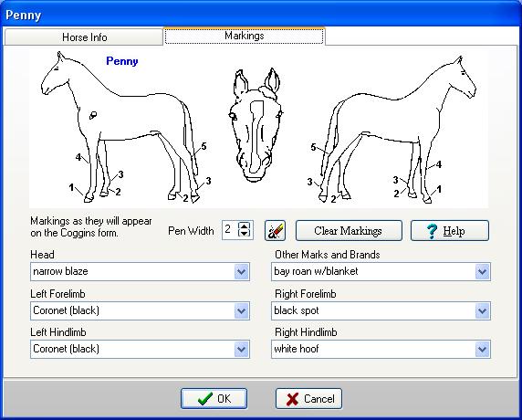Image resolution: width=522 pixels, height=420 pixels.
Task: Increase Pen Width with up arrow
Action: (x=244, y=226)
